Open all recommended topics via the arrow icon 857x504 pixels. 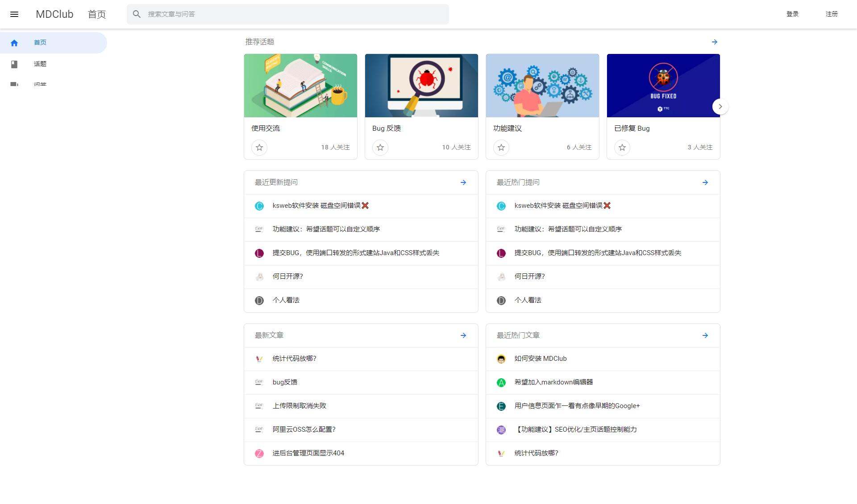[x=714, y=41]
